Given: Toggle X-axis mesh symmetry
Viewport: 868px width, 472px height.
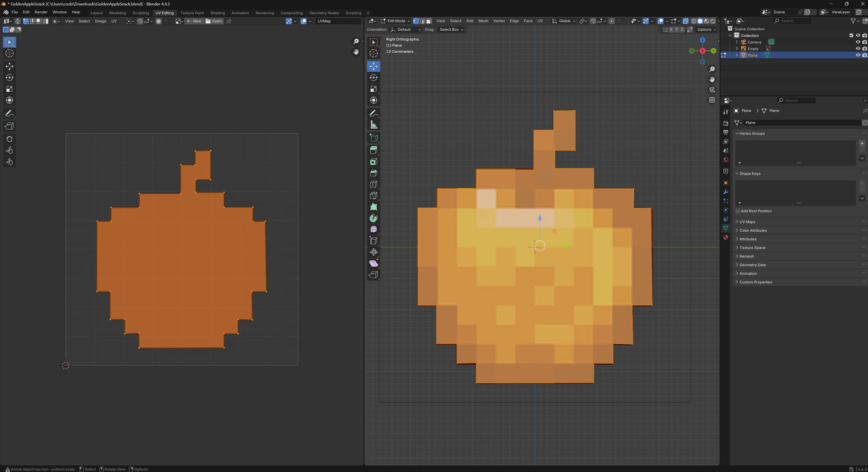Looking at the screenshot, I should [x=671, y=30].
